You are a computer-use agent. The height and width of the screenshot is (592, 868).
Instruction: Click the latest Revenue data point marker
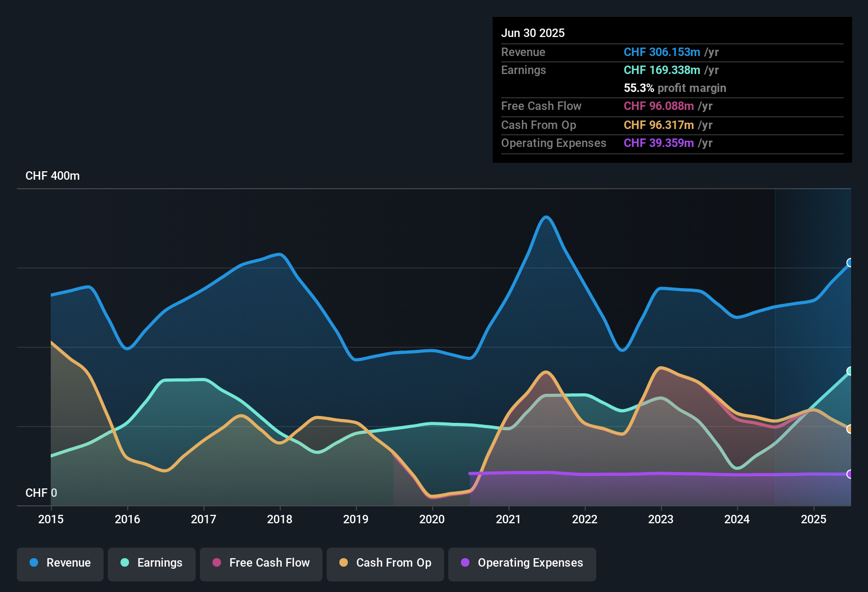[850, 263]
